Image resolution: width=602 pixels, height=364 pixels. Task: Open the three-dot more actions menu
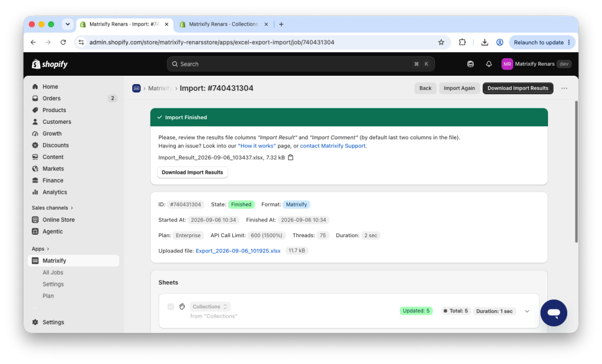coord(564,88)
